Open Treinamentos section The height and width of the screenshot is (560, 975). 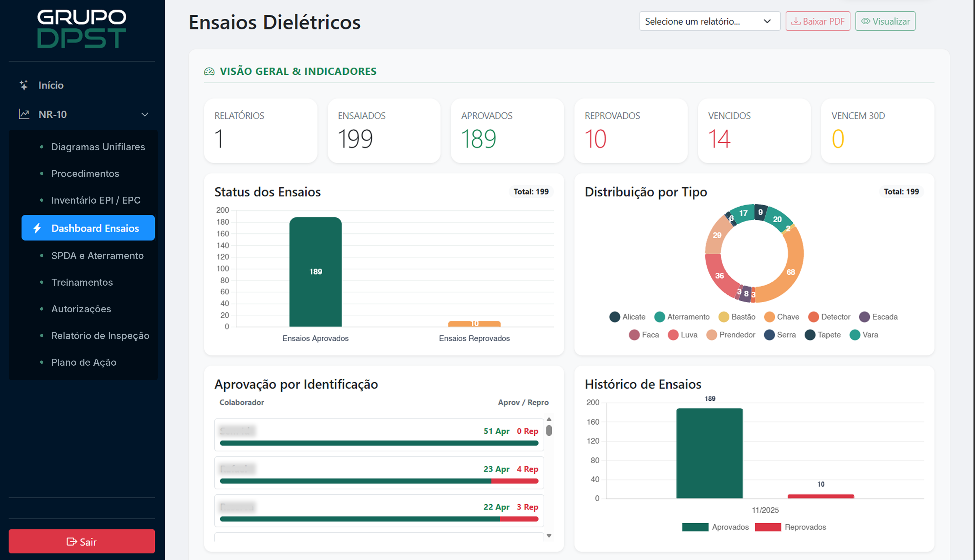[82, 282]
